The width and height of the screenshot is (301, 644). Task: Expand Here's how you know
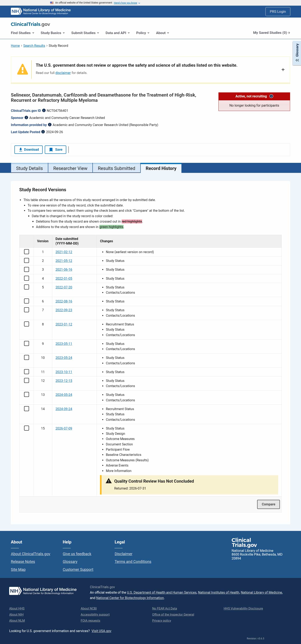point(127,3)
